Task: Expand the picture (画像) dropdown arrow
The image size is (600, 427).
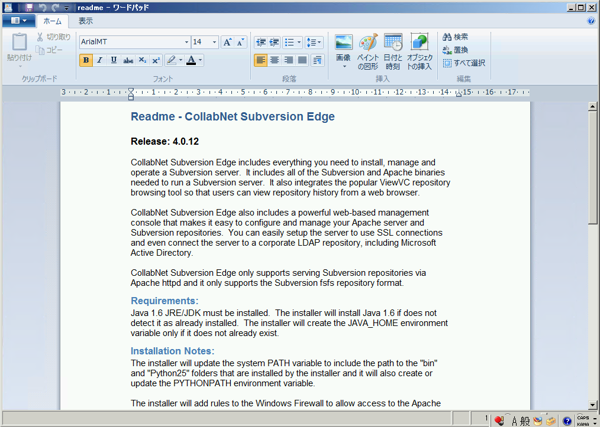Action: [x=344, y=67]
